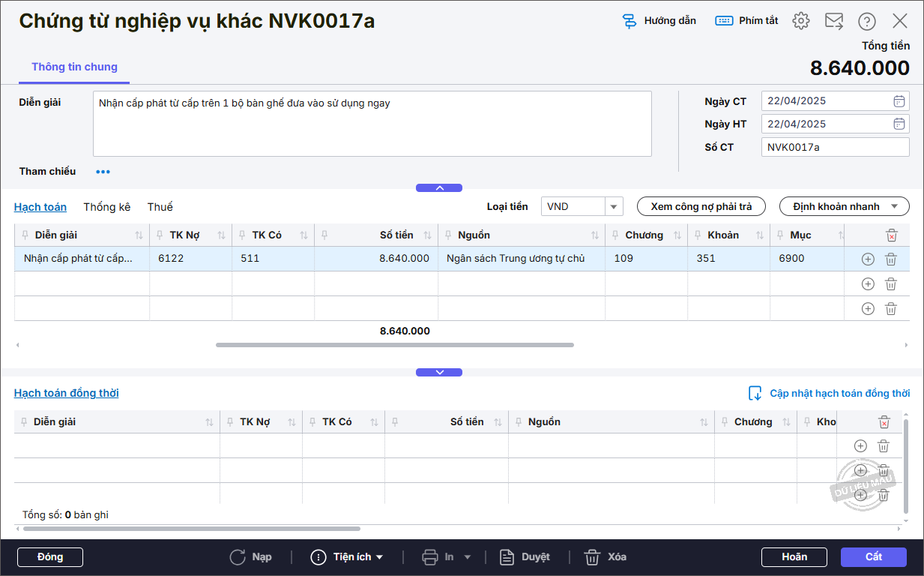Viewport: 924px width, 576px height.
Task: Click the Tham chiếu three dots icon
Action: click(x=103, y=172)
